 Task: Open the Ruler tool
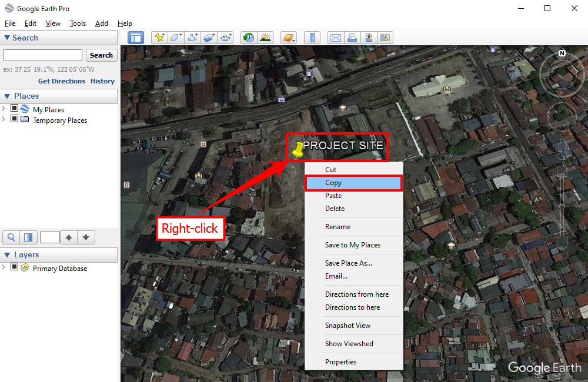click(312, 38)
